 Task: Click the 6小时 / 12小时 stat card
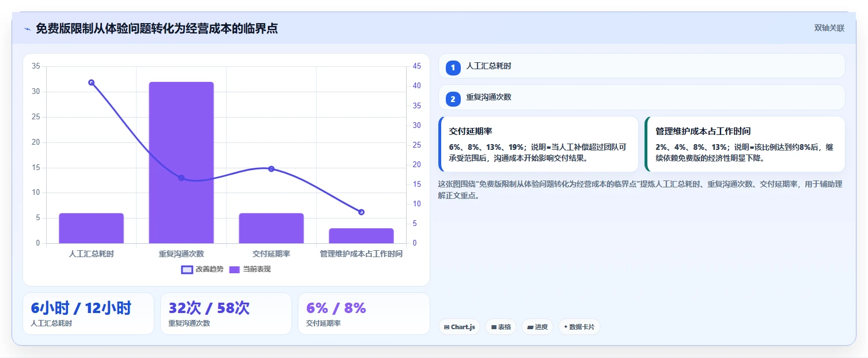coord(88,314)
